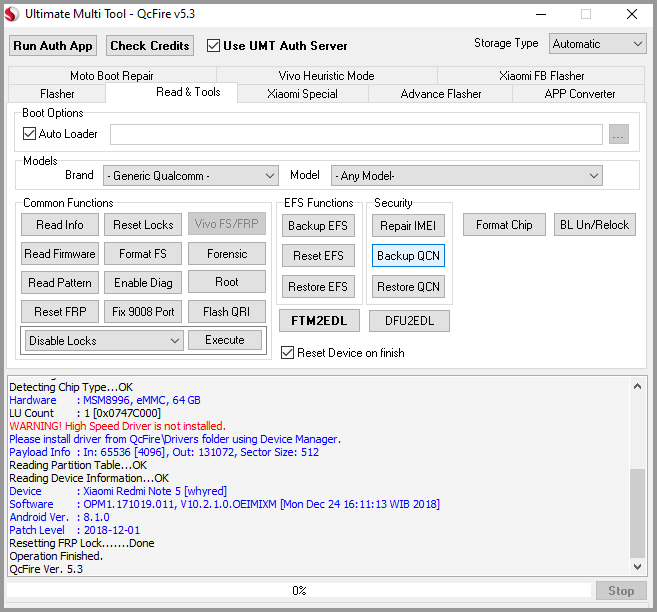657x612 pixels.
Task: Open the Xiaomi Special tab
Action: click(302, 94)
